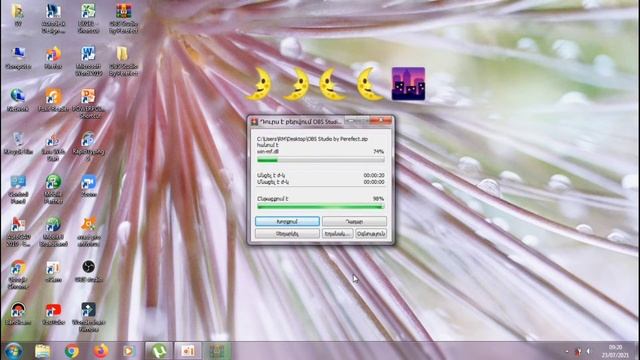Open Google Chrome from the taskbar
The width and height of the screenshot is (640, 360).
pyautogui.click(x=72, y=351)
